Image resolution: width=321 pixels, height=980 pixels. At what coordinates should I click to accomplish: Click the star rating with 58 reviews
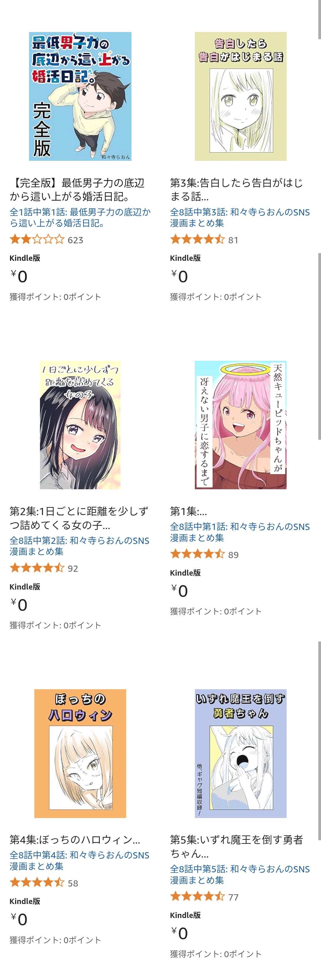[44, 883]
